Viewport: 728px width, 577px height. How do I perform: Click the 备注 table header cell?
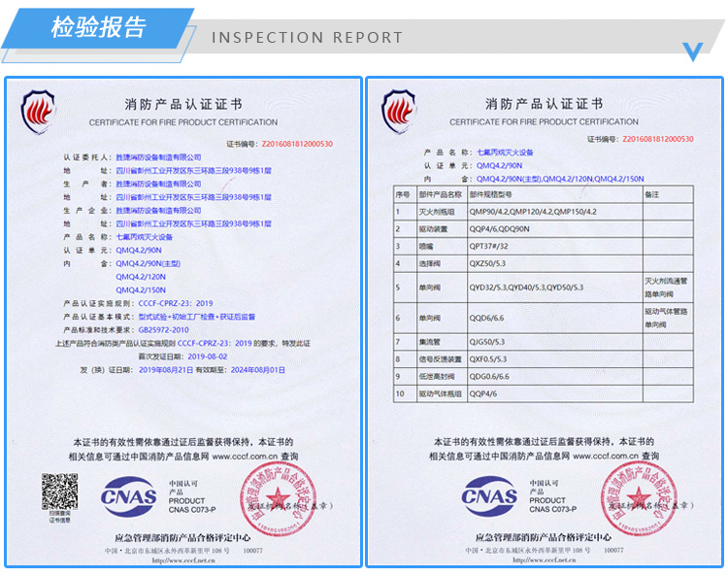668,194
